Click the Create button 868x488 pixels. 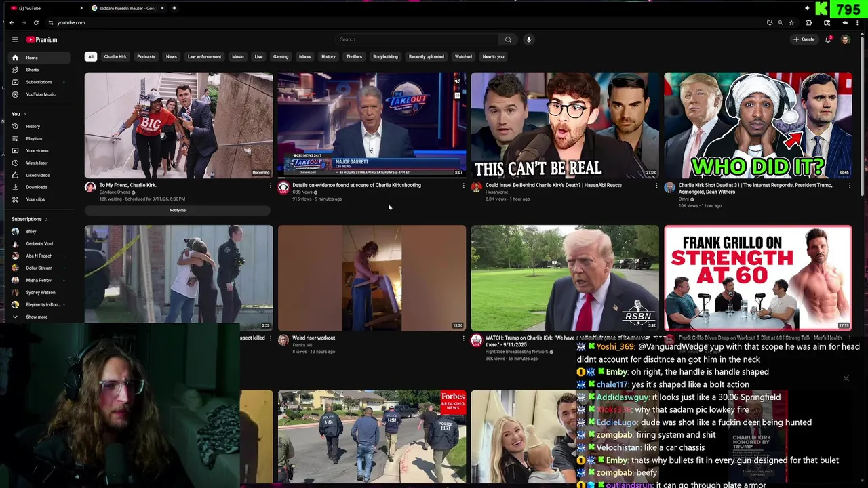(x=804, y=39)
